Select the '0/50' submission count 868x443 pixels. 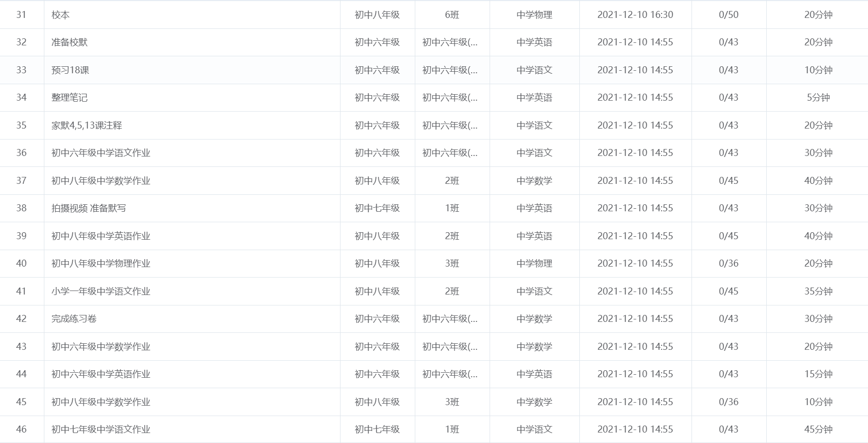pos(728,15)
